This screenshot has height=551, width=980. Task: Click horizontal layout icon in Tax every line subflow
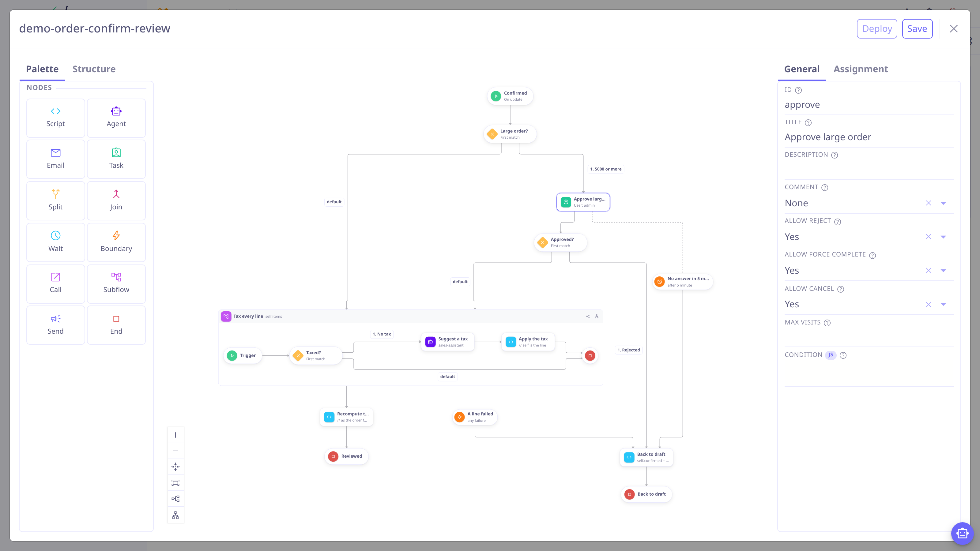(588, 317)
